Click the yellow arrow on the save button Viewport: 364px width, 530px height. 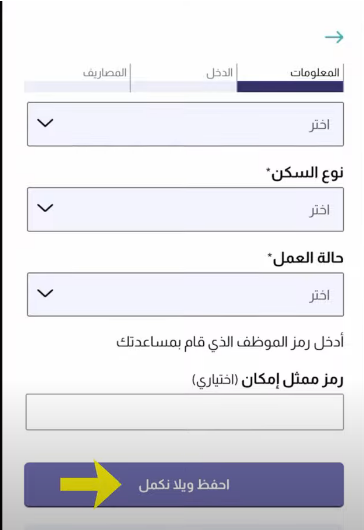tap(90, 484)
